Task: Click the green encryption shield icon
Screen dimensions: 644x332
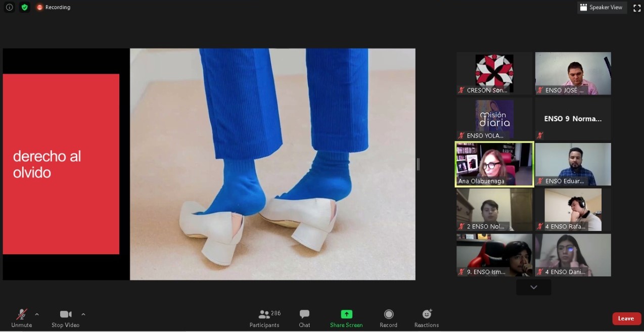Action: click(24, 7)
